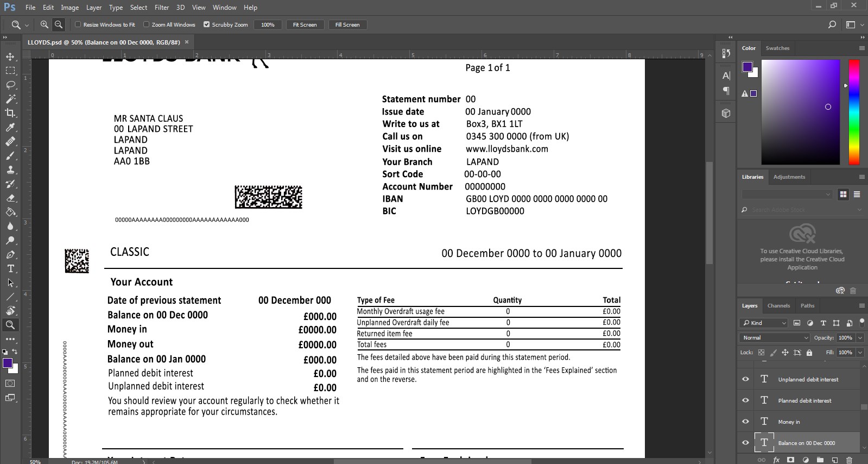Select the Clone Stamp tool
868x464 pixels.
10,170
